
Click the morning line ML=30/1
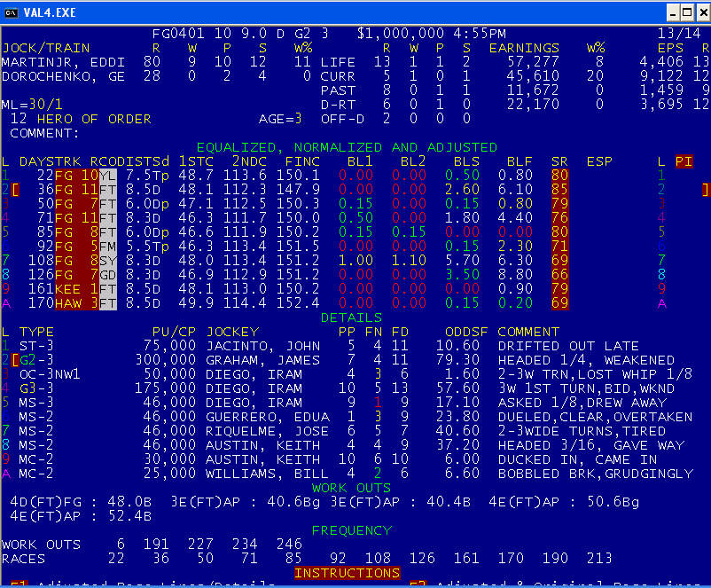(32, 105)
